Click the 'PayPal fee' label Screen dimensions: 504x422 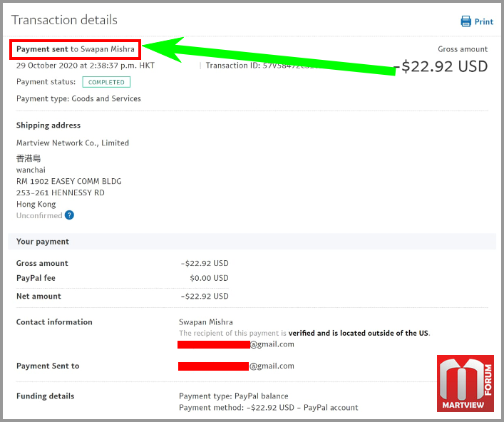[36, 278]
